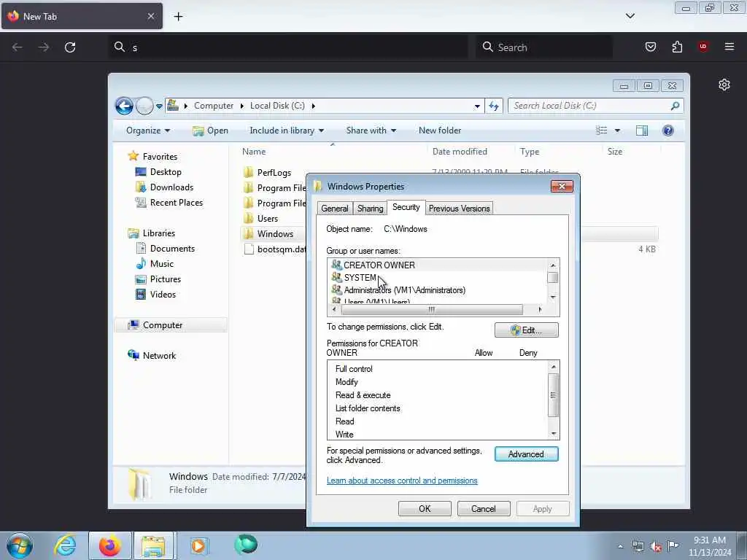Expand the Share with dropdown
This screenshot has width=747, height=560.
[x=371, y=131]
